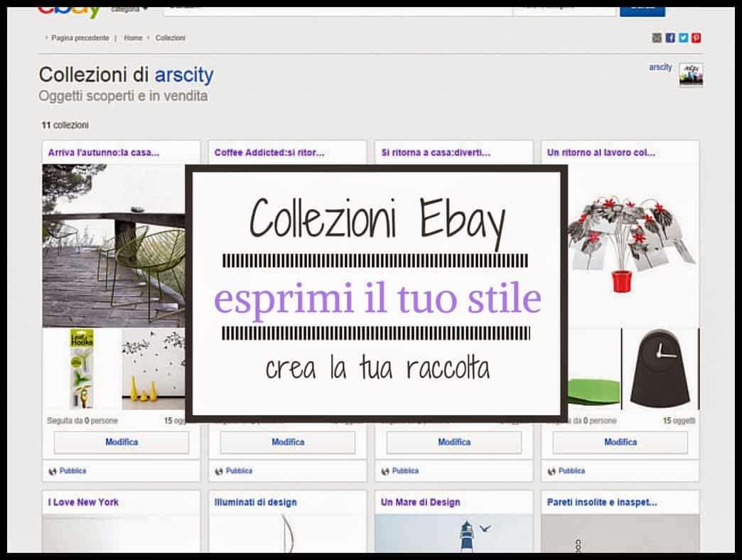Click the Pubblica icon under "Arriva l'autunno" collection
This screenshot has width=742, height=560.
point(52,470)
